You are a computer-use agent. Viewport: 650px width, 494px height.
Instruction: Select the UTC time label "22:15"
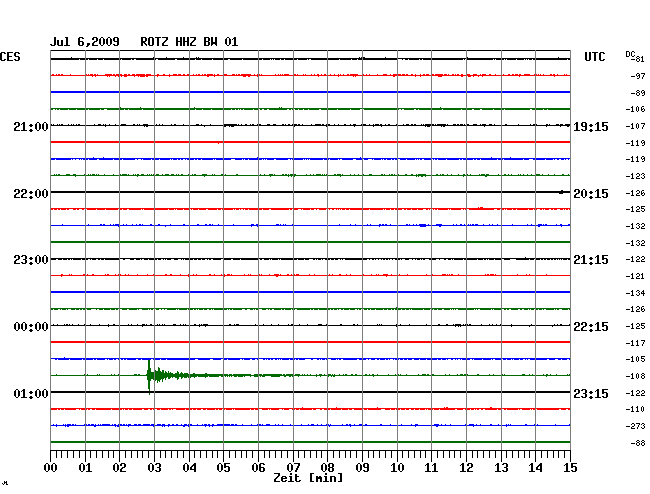click(591, 327)
